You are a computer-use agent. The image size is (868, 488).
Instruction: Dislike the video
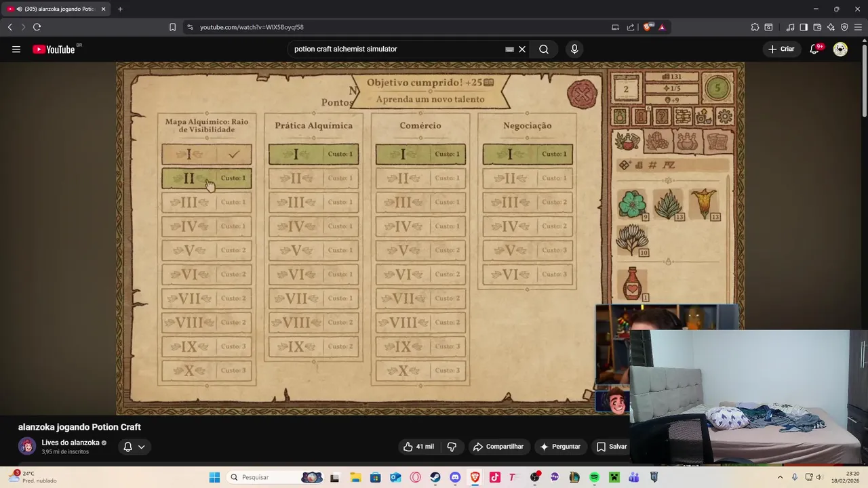click(452, 447)
